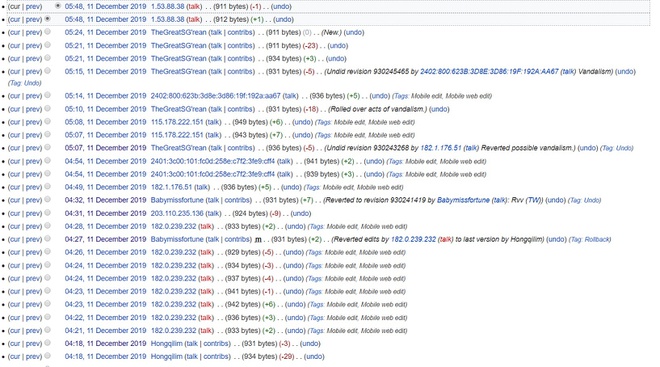This screenshot has width=660, height=367.
Task: Select the radio button for the 04:31 revision
Action: [x=48, y=213]
